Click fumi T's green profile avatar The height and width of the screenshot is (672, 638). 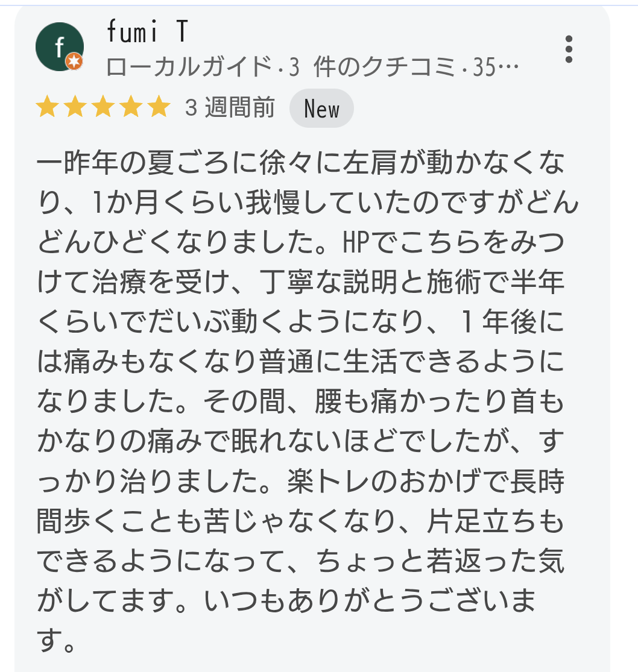[58, 47]
